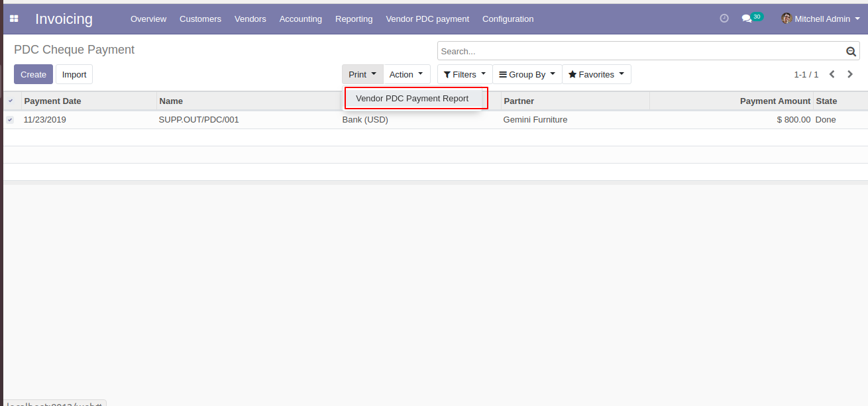Expand the Action dropdown
Viewport: 868px width, 406px height.
tap(406, 74)
